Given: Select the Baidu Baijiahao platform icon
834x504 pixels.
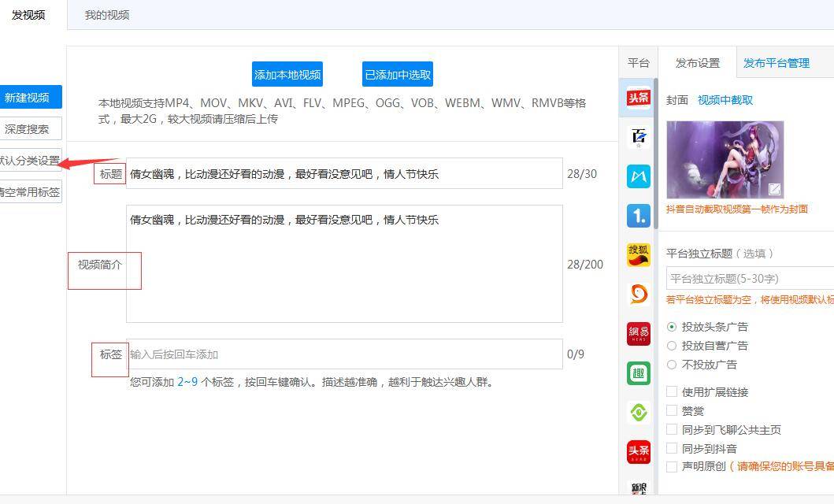Looking at the screenshot, I should [x=638, y=137].
